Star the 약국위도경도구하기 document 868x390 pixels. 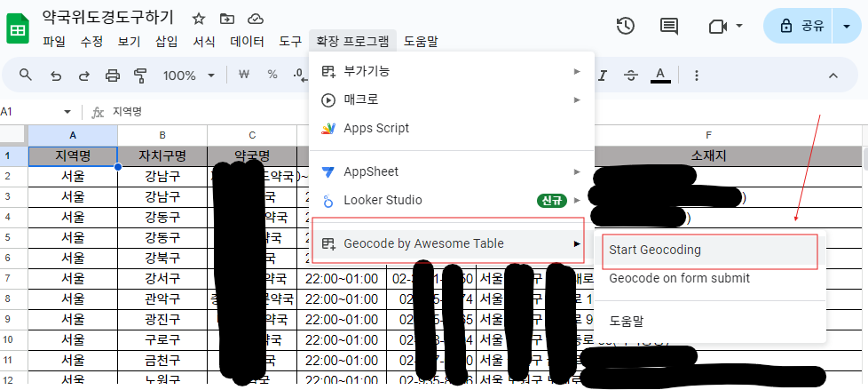pos(198,19)
